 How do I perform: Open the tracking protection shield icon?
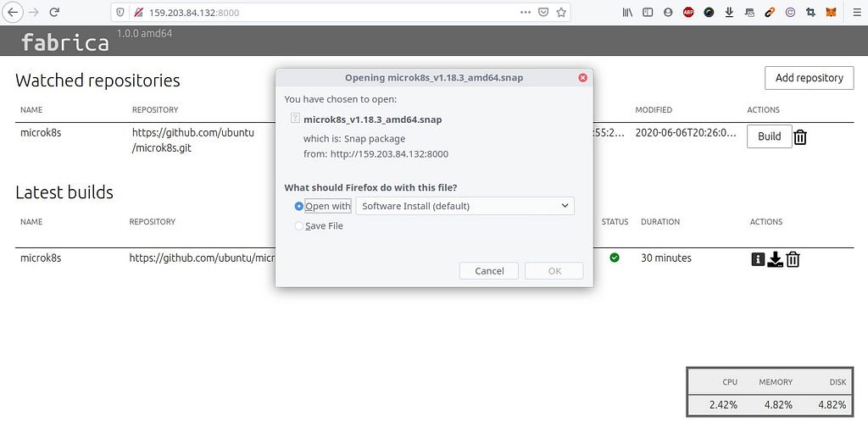click(120, 12)
